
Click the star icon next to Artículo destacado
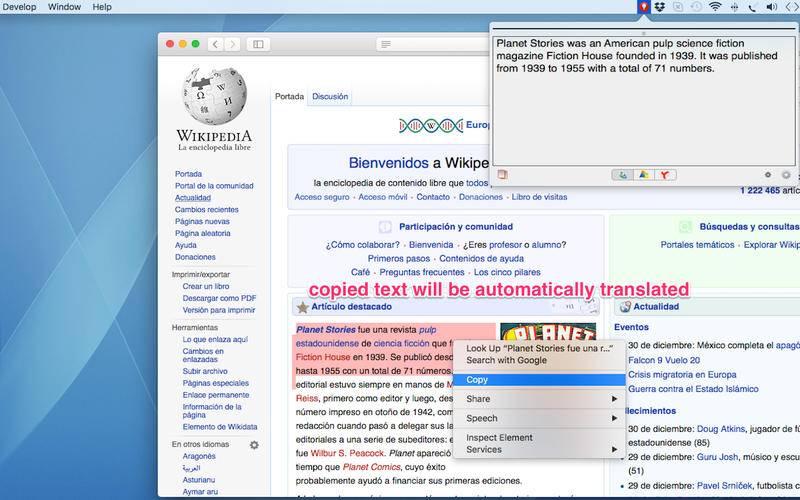303,307
